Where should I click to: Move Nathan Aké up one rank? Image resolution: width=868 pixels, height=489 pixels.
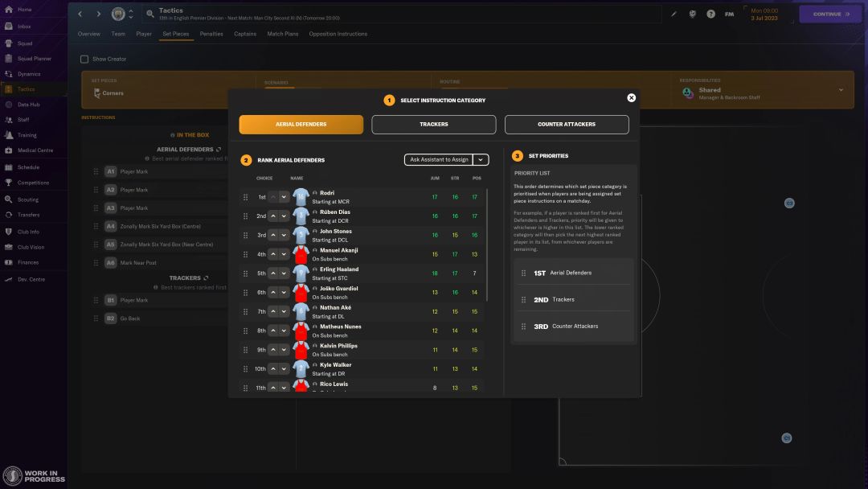273,312
